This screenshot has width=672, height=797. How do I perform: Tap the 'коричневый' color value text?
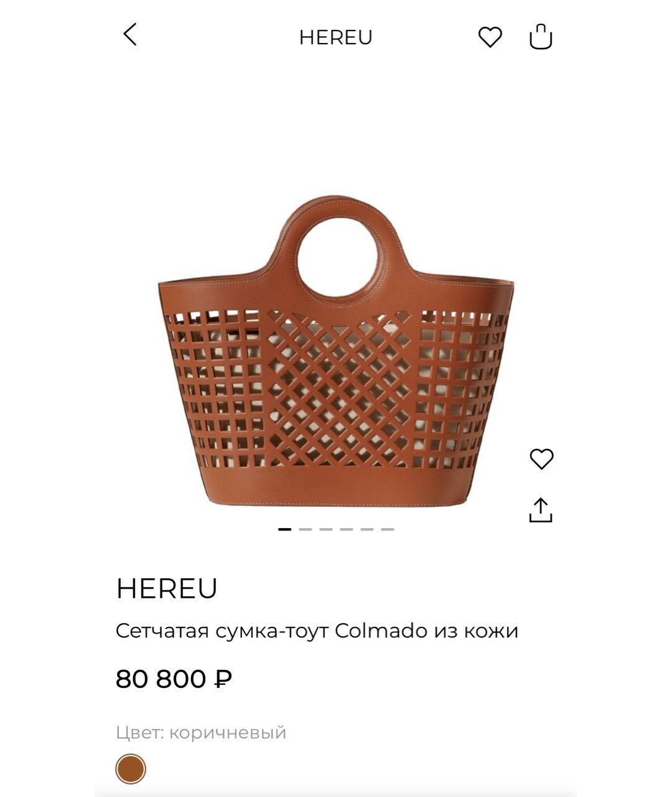(228, 732)
